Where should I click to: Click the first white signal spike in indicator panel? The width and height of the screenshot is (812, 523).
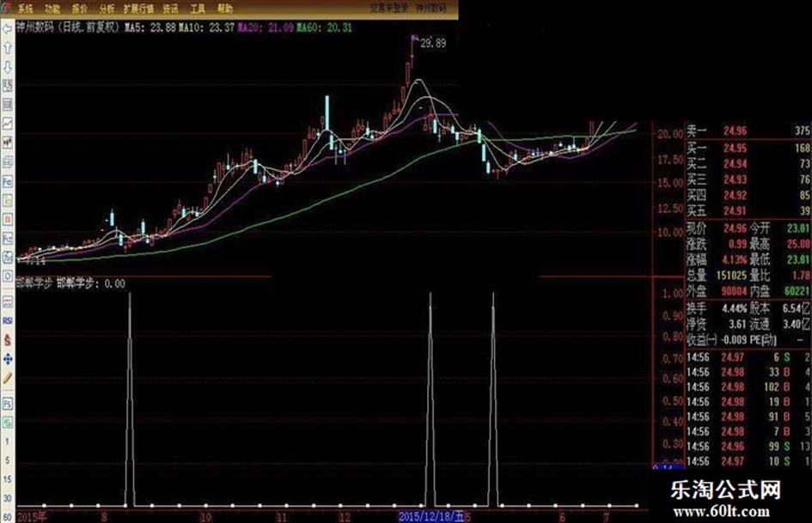(130, 398)
